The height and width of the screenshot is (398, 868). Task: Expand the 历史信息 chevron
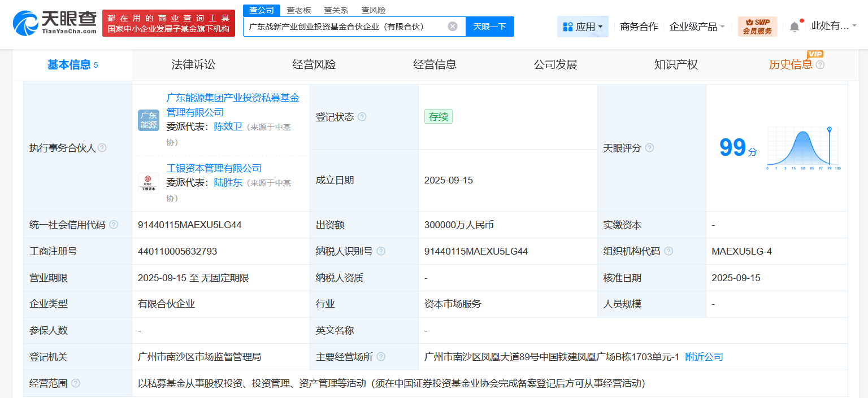(x=819, y=65)
